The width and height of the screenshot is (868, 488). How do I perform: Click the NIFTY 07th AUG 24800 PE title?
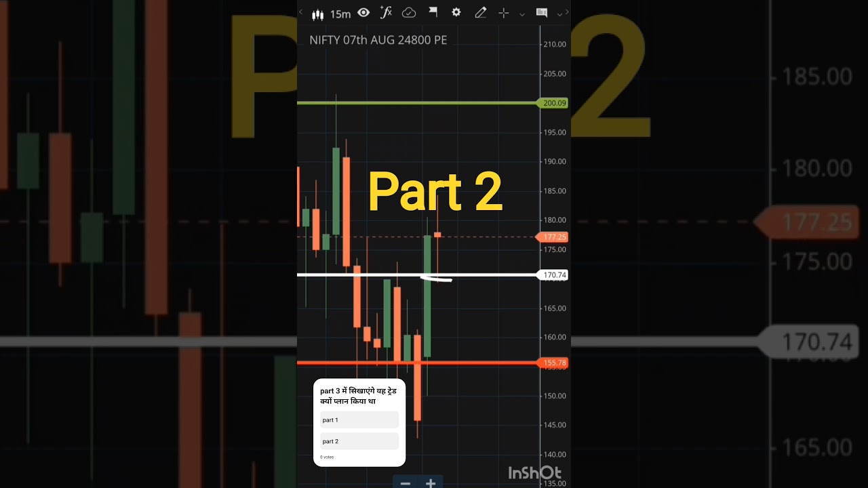coord(378,40)
